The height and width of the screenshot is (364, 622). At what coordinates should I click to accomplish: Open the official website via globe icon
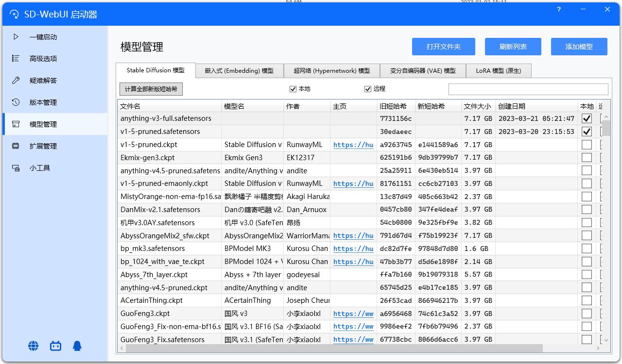(x=33, y=346)
